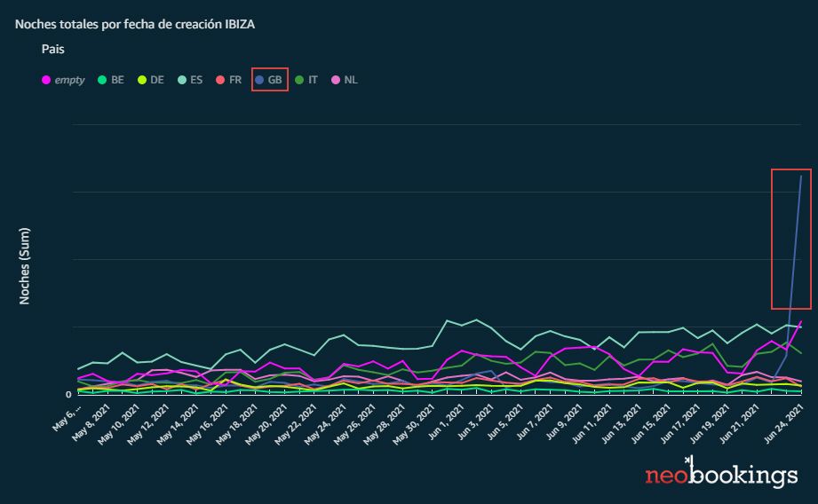Click the truncated 'May 6' first axis label
Viewport: 818px width, 504px height.
69,415
